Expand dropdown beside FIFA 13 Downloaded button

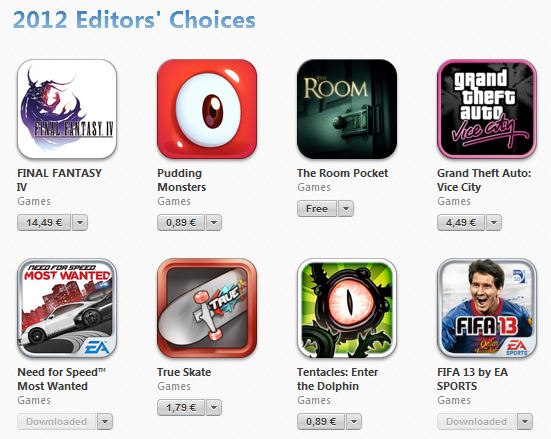point(525,421)
